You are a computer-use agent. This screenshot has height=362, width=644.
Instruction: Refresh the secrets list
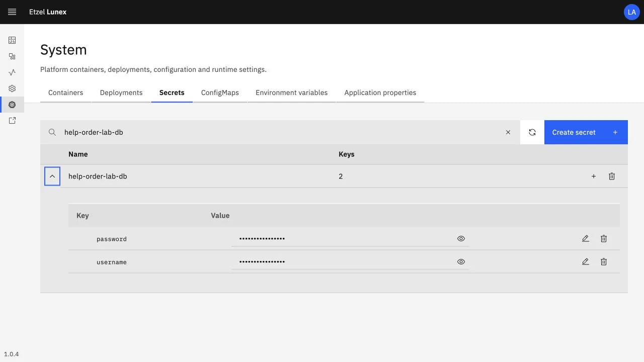pyautogui.click(x=532, y=132)
